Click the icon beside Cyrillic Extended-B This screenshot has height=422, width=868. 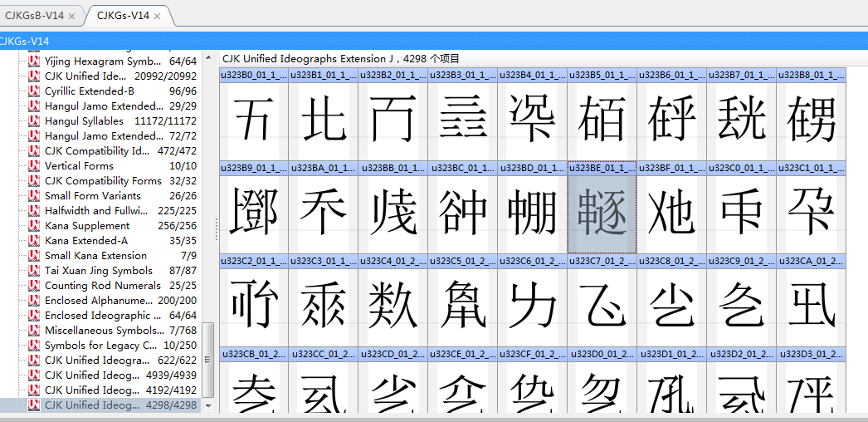pyautogui.click(x=34, y=91)
